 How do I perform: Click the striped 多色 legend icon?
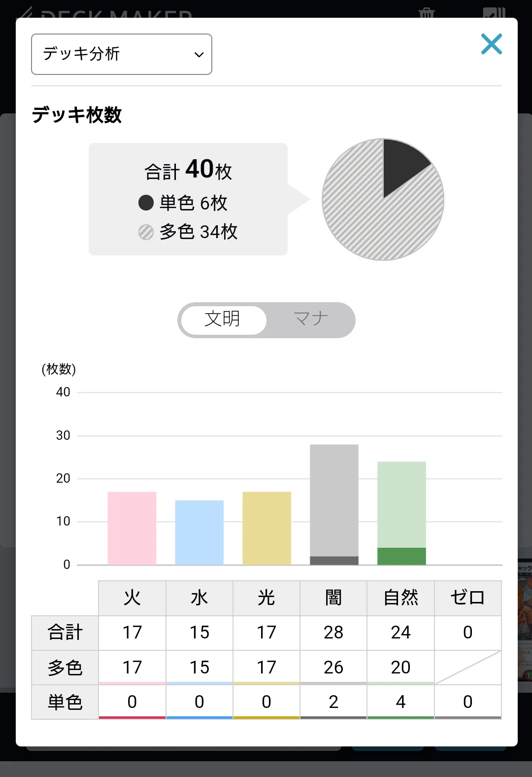[x=146, y=232]
